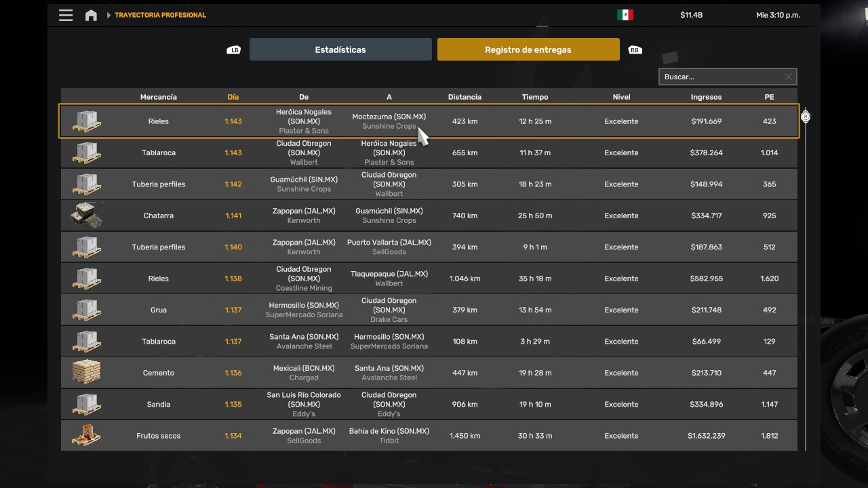Click Tlaquepaque (JAL.MX) destination cell
Screen dimensions: 868x488
[x=389, y=279]
